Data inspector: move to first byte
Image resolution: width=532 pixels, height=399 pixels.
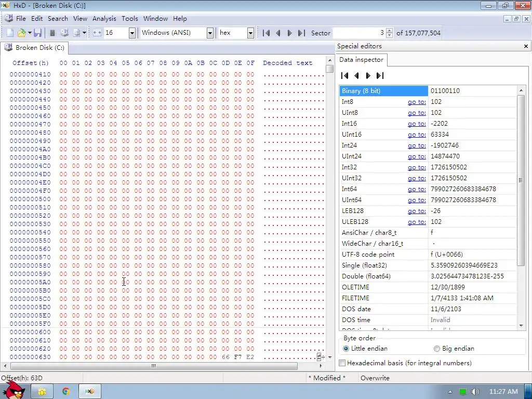345,76
